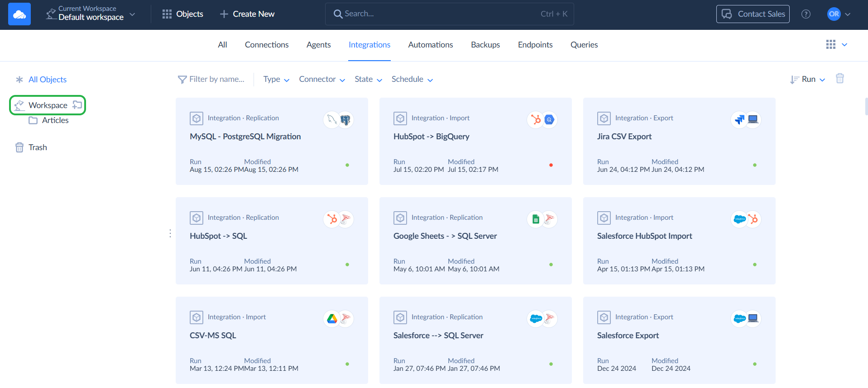Click the trash delete icon in toolbar
This screenshot has height=388, width=868.
pos(840,79)
